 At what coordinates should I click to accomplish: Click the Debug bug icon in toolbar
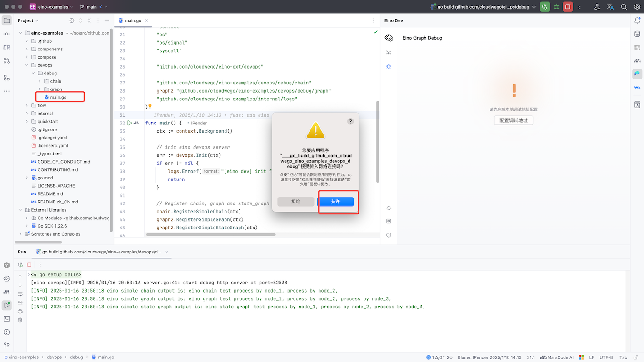pos(556,7)
